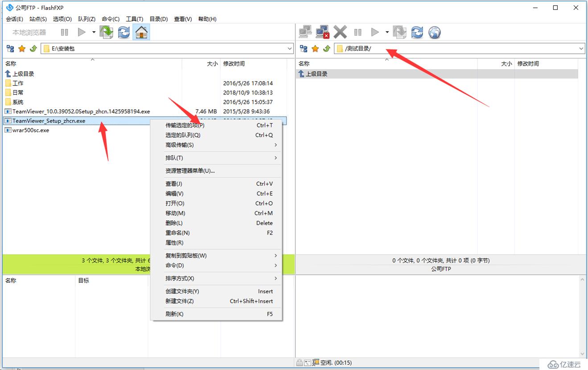Go up one level with local green arrow
The width and height of the screenshot is (588, 370).
pos(33,49)
